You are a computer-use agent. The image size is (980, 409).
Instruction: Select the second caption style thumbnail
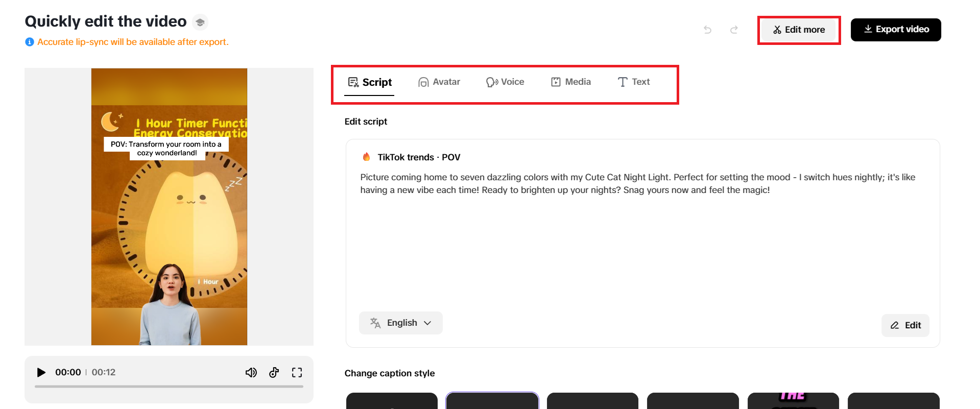[x=492, y=401]
